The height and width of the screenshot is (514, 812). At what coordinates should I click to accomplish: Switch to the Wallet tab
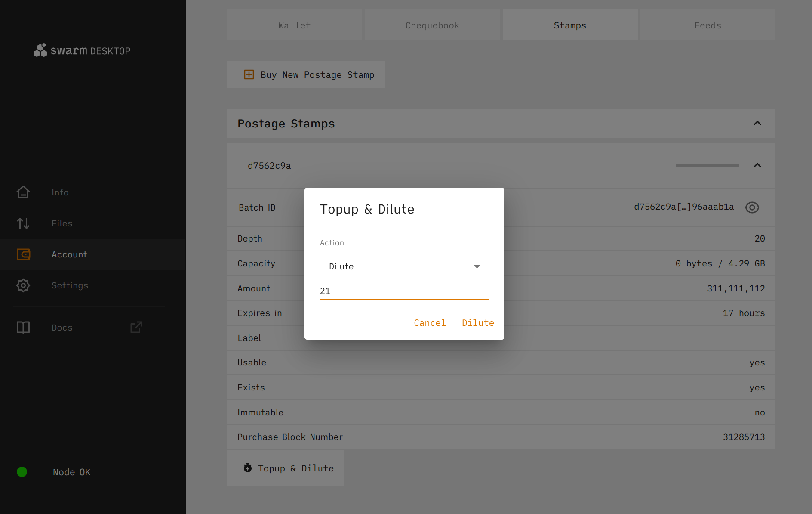pos(294,25)
